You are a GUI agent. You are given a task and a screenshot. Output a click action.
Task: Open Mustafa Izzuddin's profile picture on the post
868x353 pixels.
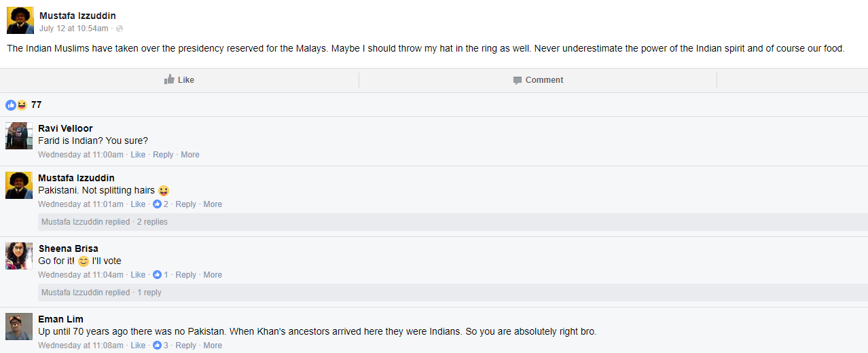(20, 20)
